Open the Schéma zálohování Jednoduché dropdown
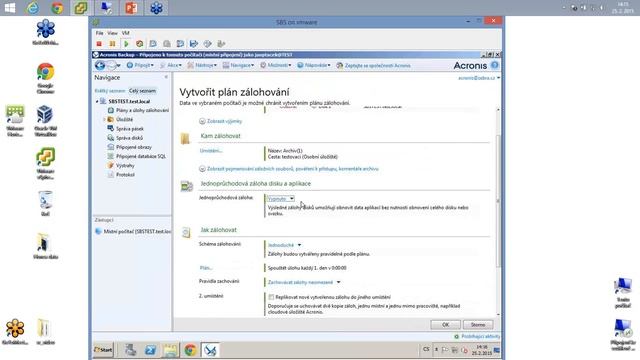The width and height of the screenshot is (640, 360). (x=284, y=245)
